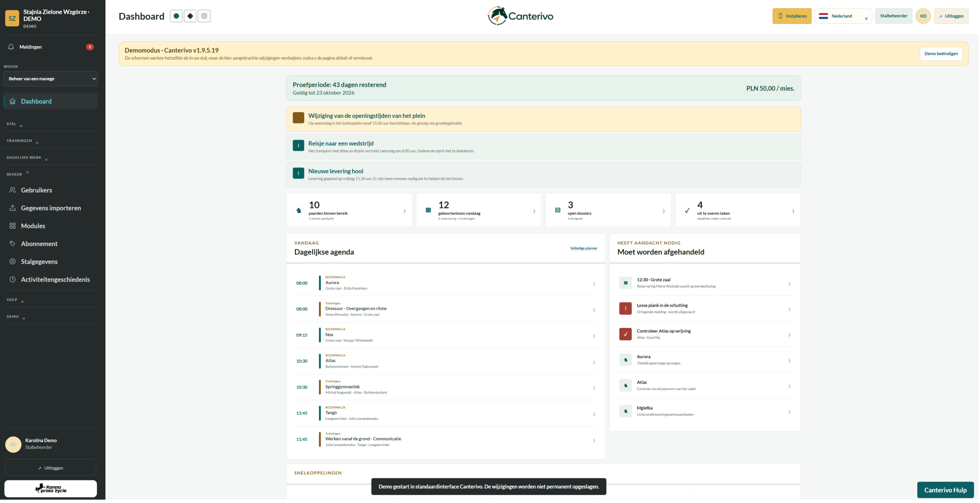Click the Konno przez życie logo banner
The height and width of the screenshot is (503, 980).
(x=51, y=489)
